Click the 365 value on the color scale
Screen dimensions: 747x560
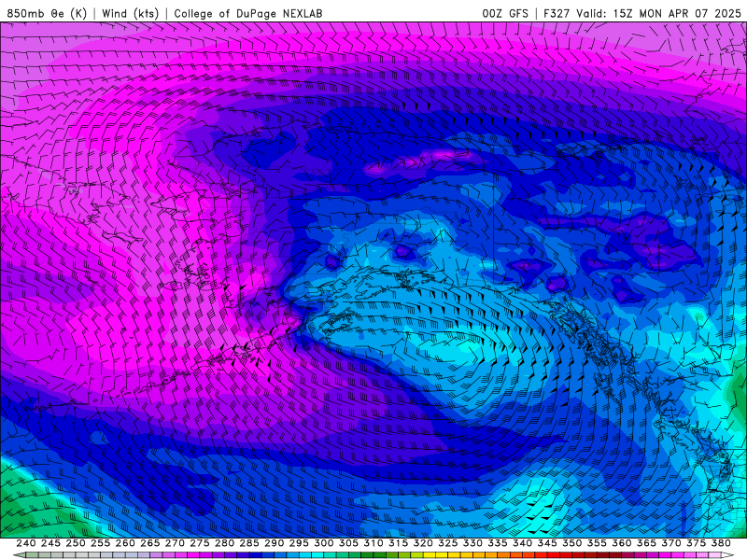(646, 543)
